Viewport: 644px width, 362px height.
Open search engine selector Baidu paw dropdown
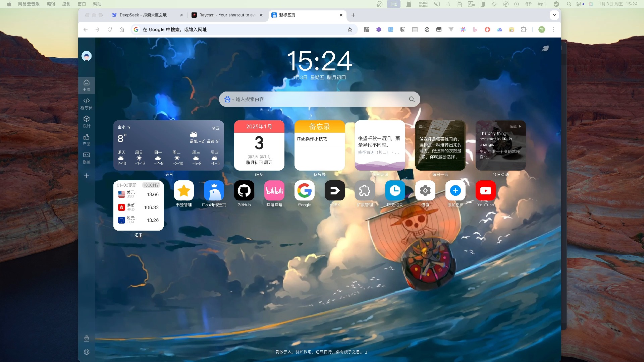229,99
